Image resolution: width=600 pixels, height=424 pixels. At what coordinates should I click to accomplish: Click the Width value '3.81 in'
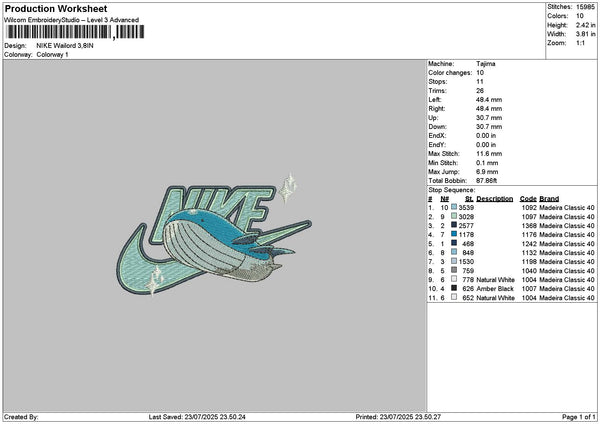click(x=585, y=34)
